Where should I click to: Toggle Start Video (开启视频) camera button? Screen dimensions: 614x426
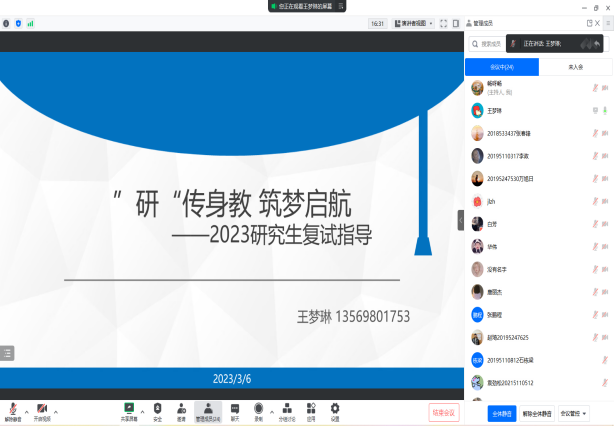click(42, 410)
